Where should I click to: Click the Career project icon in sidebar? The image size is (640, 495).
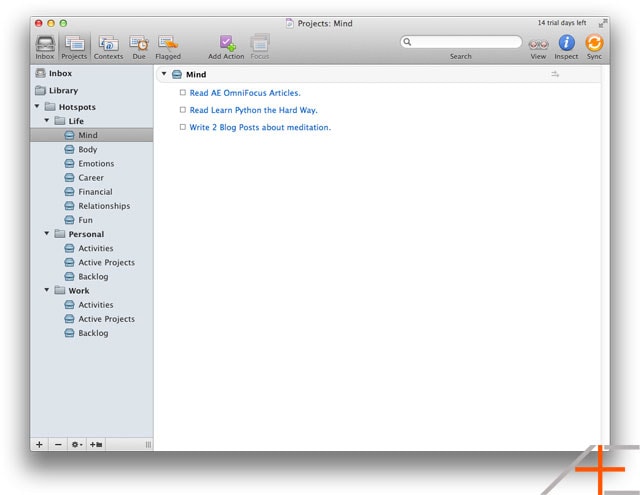[69, 178]
